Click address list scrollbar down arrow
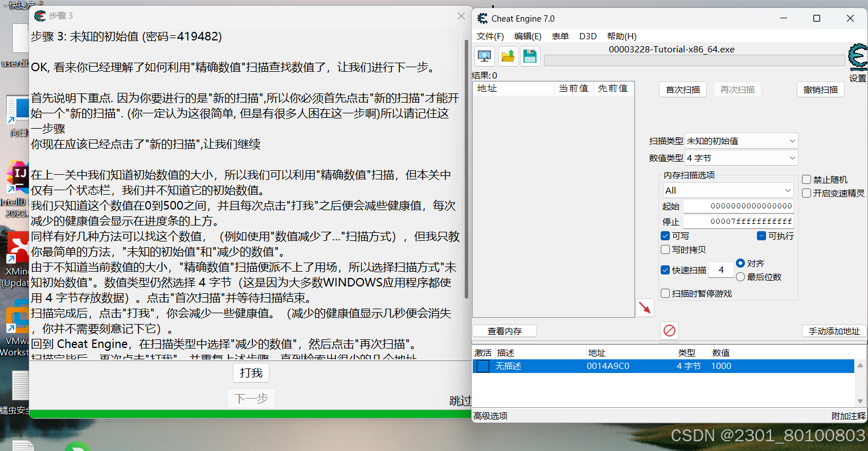Screen dimensions: 868x451 point(861,402)
